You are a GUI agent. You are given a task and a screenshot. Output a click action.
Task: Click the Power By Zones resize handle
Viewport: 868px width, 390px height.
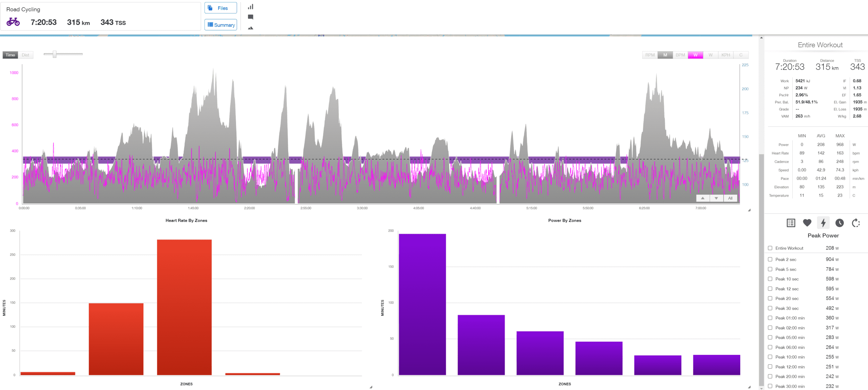click(749, 387)
